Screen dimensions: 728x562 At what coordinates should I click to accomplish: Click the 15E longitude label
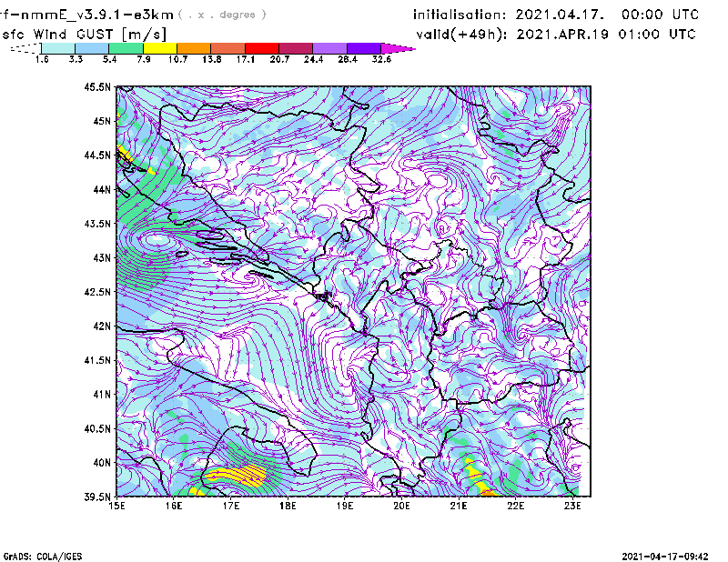[x=116, y=506]
